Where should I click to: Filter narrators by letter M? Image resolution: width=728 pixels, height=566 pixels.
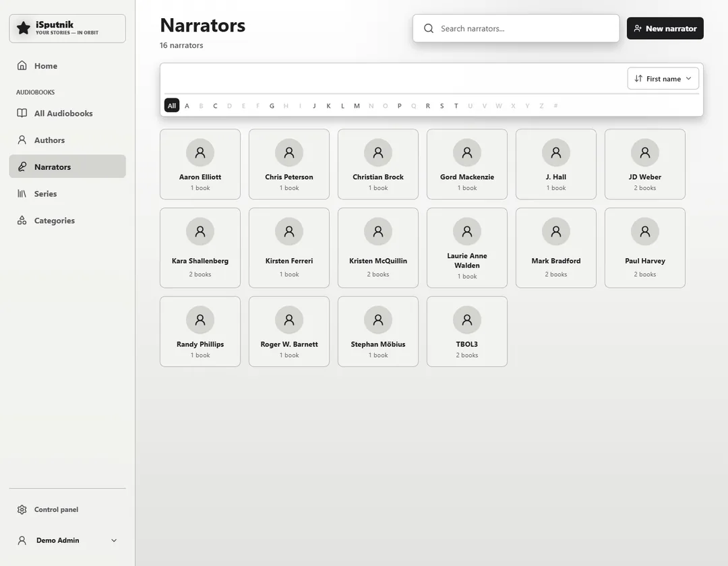point(357,106)
